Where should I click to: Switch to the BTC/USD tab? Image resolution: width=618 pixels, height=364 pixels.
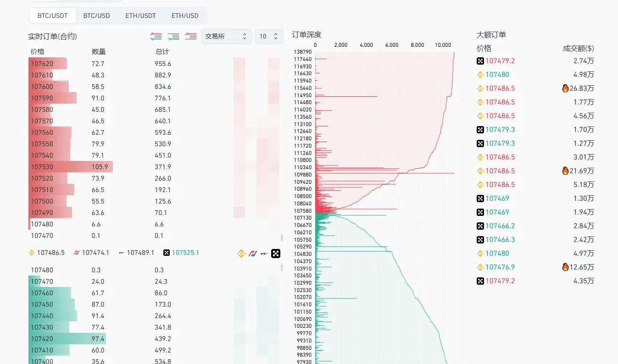pyautogui.click(x=96, y=16)
